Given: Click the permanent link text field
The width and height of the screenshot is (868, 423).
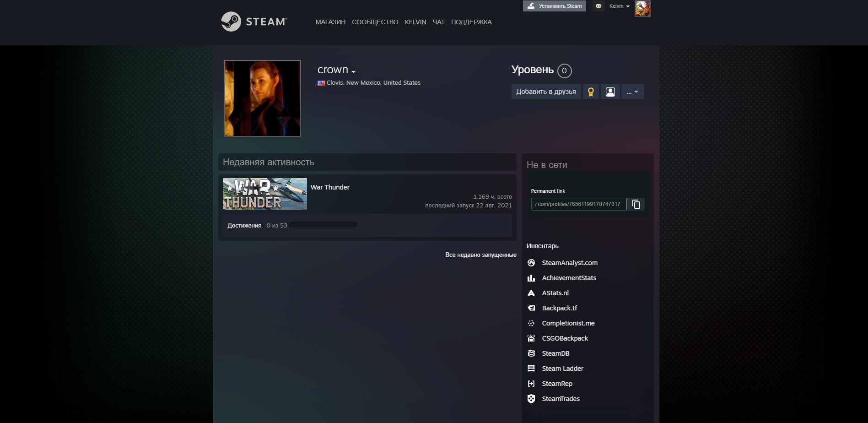Looking at the screenshot, I should [x=578, y=204].
